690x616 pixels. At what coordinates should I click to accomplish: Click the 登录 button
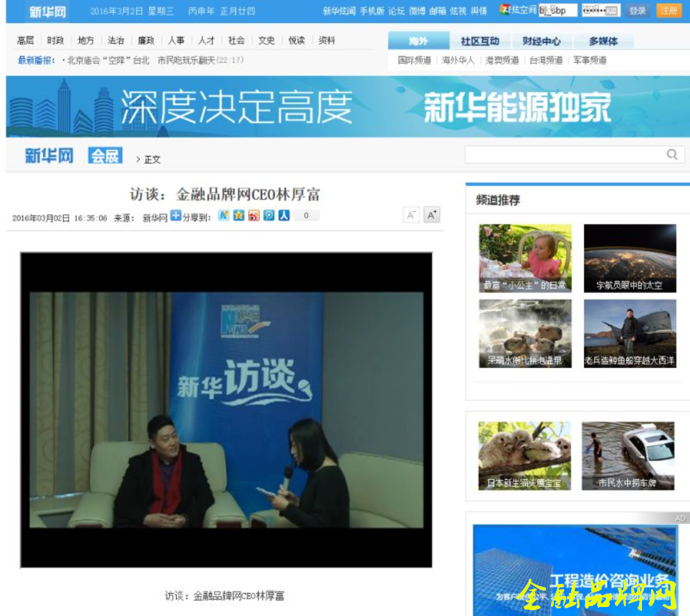tap(637, 11)
